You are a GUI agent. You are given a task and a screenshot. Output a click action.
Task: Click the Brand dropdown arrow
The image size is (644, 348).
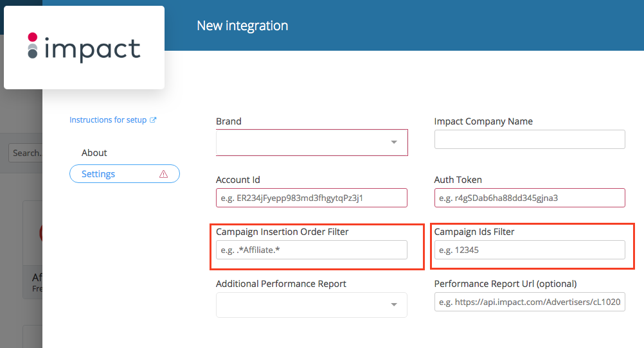394,143
